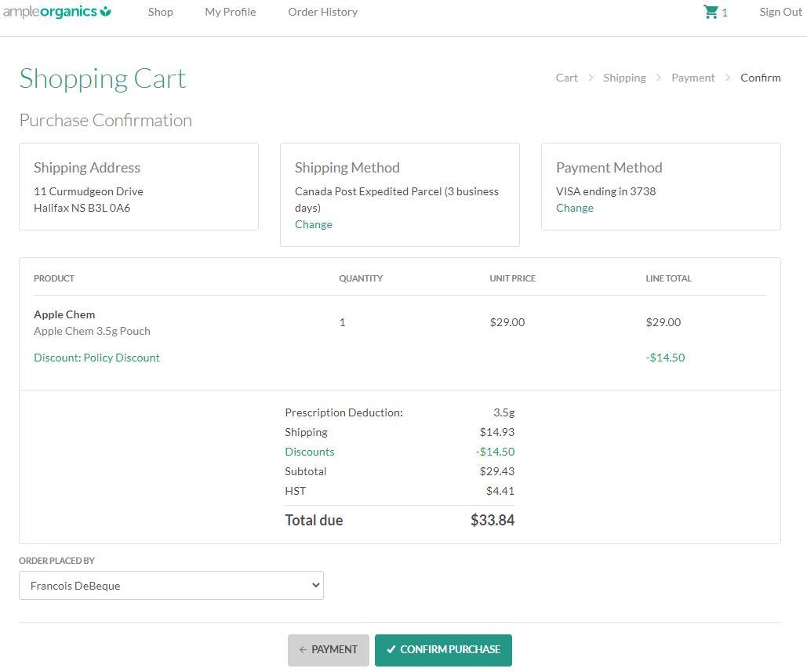
Task: Open Order History in navigation
Action: 322,12
